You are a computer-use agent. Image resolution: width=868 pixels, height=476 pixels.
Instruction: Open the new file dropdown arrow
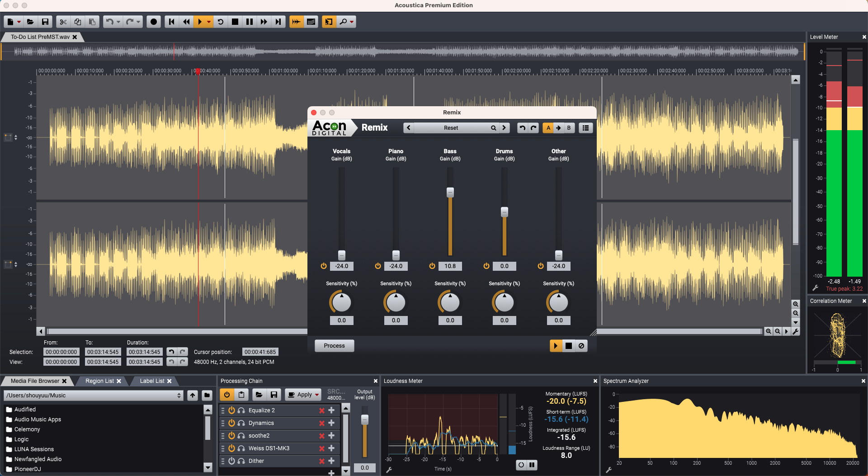pyautogui.click(x=19, y=22)
